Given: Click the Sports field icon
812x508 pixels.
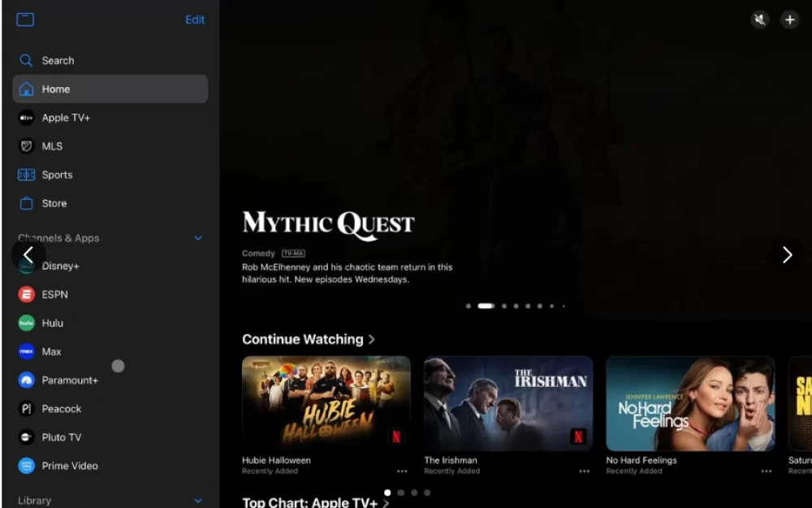Looking at the screenshot, I should (x=26, y=175).
